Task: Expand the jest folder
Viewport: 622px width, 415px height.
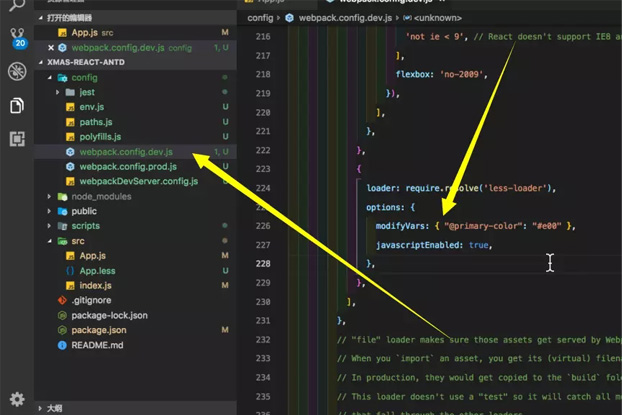Action: click(86, 92)
